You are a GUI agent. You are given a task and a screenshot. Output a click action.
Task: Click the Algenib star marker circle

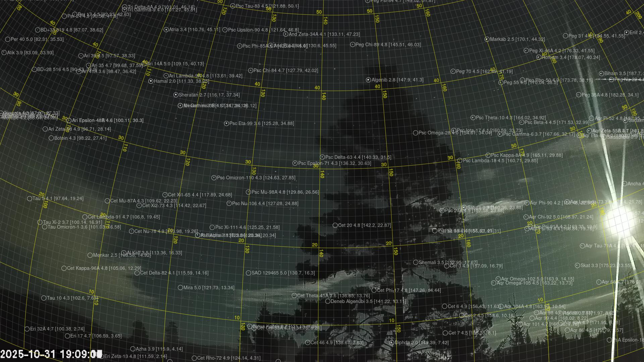pyautogui.click(x=368, y=80)
